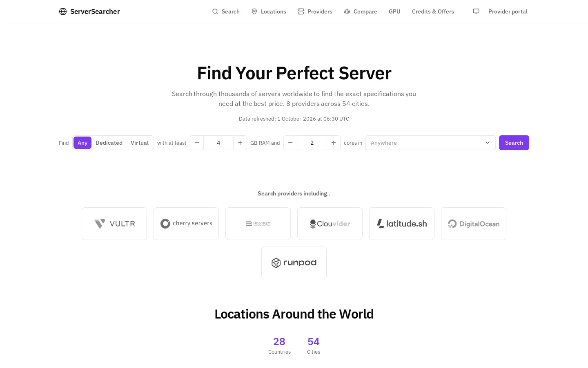Click the 54 Cities statistic
This screenshot has width=588, height=368.
coord(314,346)
